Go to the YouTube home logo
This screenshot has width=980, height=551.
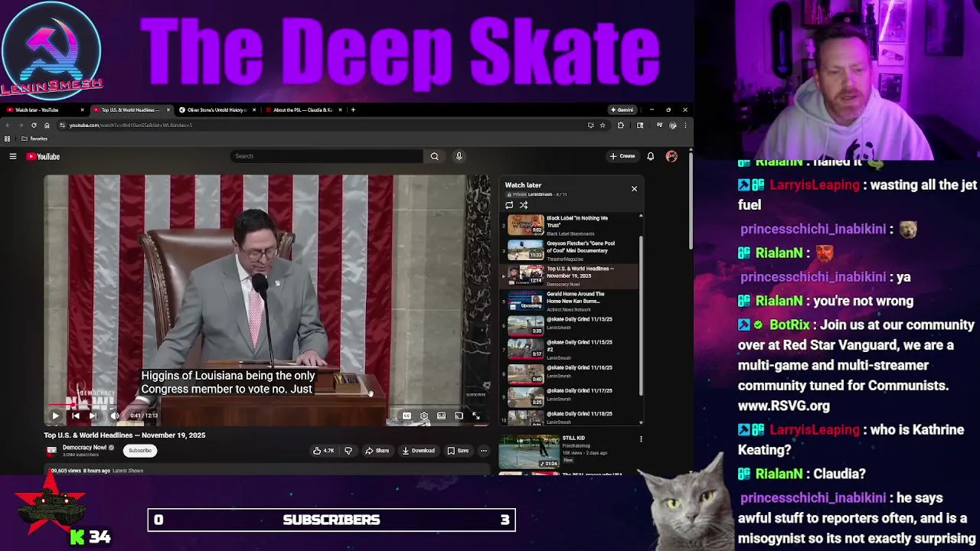click(x=43, y=156)
